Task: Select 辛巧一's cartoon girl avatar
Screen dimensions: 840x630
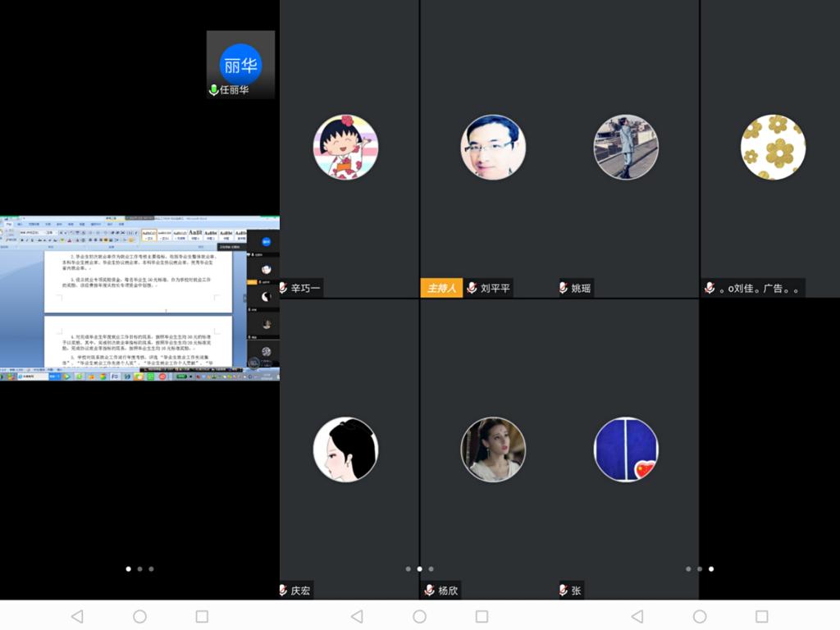Action: pos(345,147)
